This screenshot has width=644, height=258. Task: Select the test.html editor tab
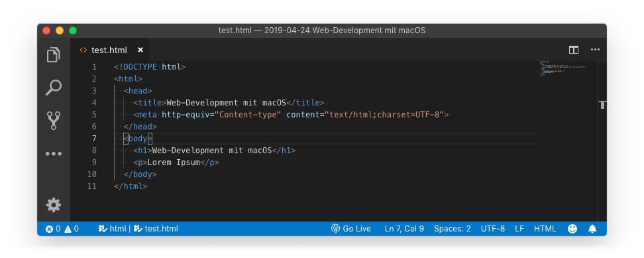point(110,50)
